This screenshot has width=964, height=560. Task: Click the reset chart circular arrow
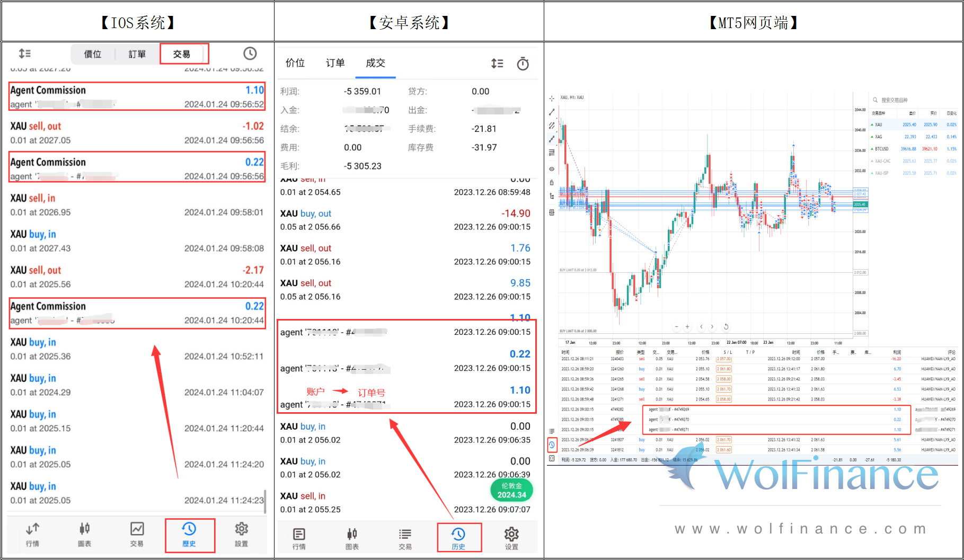coord(726,327)
